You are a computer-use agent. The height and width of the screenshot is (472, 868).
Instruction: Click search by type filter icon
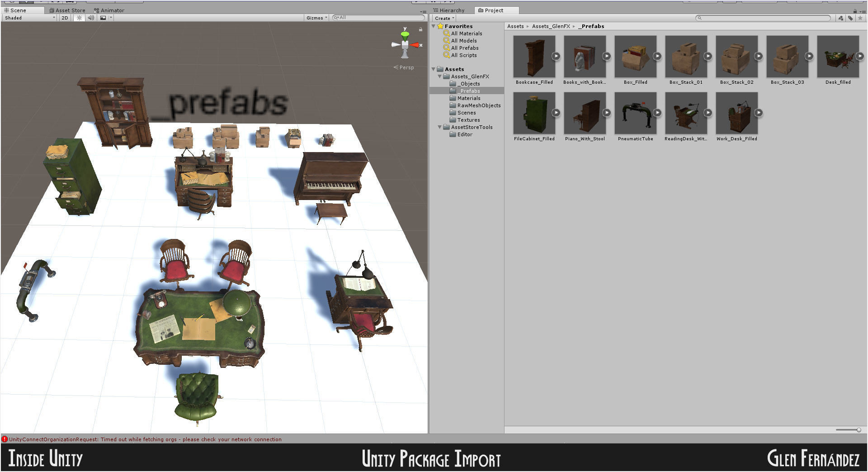[x=840, y=18]
